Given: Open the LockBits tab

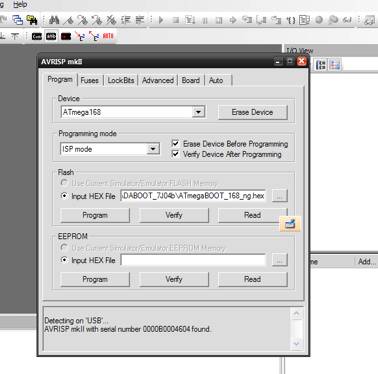Looking at the screenshot, I should [121, 80].
